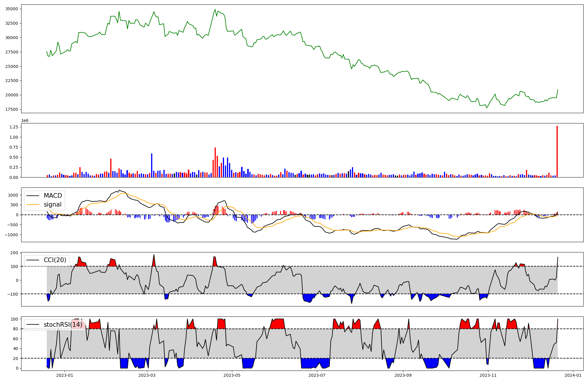Click the 2023-09 x-axis date label

[x=403, y=375]
